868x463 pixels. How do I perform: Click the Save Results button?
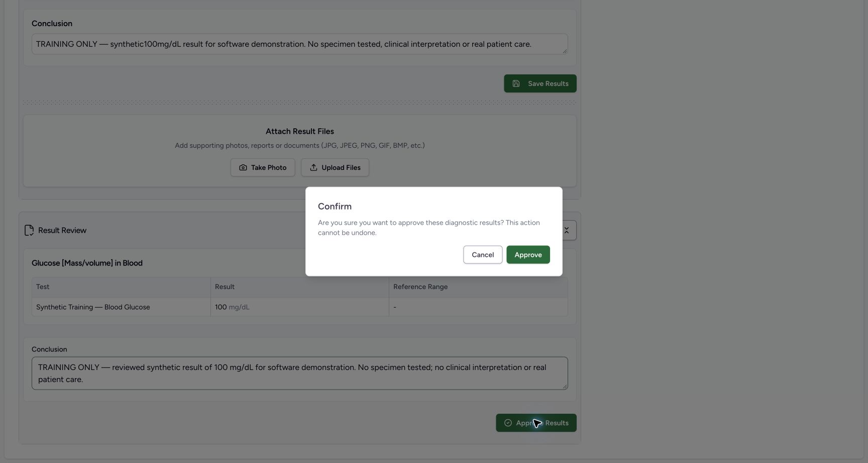click(540, 83)
